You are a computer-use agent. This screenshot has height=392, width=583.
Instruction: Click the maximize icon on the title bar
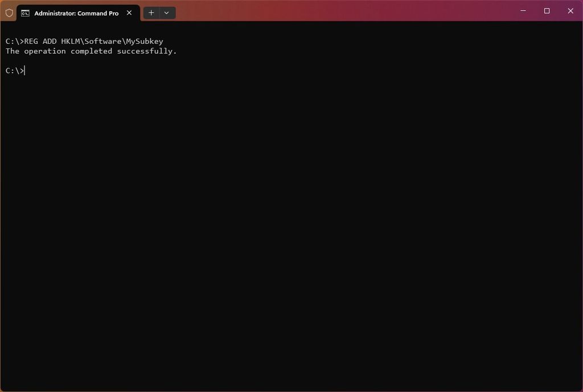pyautogui.click(x=546, y=10)
